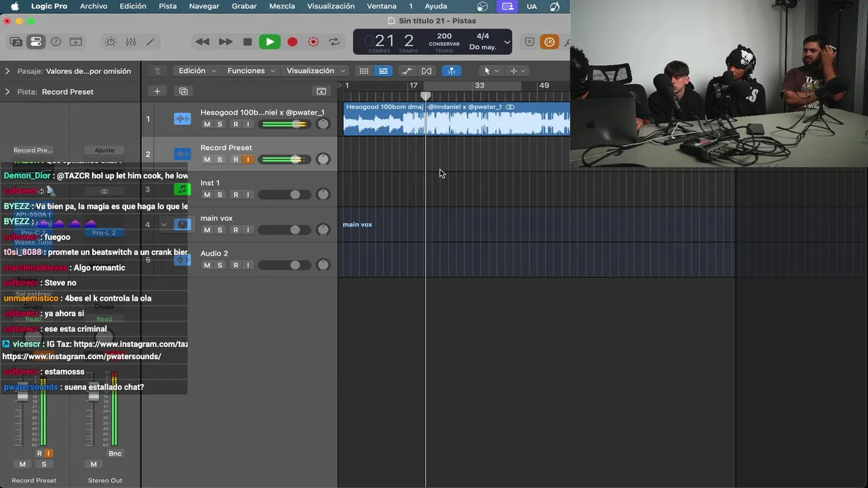
Task: Open the Edición dropdown in tracks area
Action: 197,70
